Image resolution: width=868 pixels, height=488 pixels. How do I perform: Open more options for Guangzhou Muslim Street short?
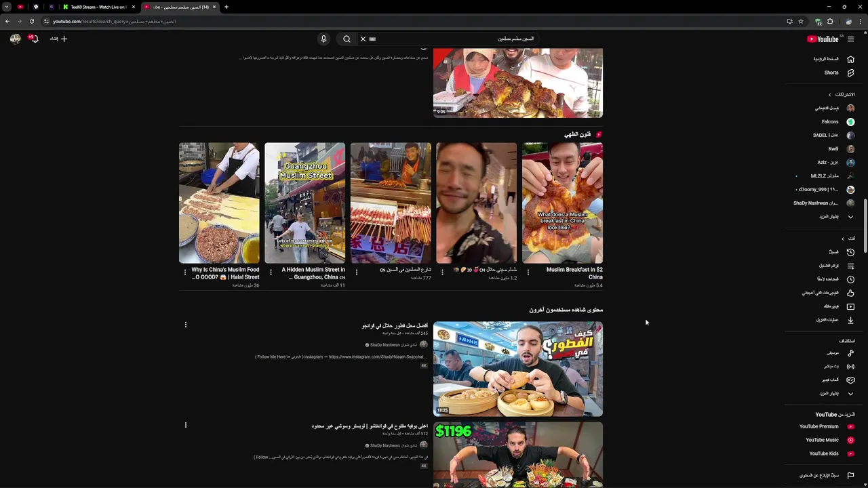click(x=271, y=272)
